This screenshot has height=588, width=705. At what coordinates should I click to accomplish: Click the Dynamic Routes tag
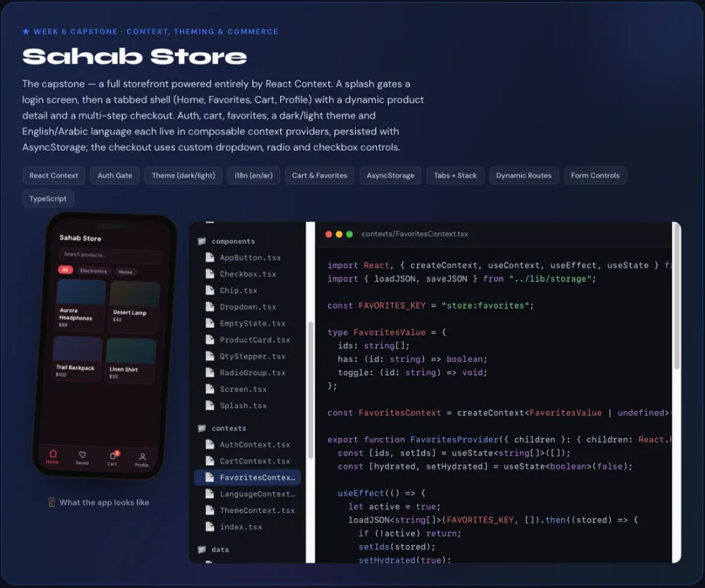(x=524, y=175)
